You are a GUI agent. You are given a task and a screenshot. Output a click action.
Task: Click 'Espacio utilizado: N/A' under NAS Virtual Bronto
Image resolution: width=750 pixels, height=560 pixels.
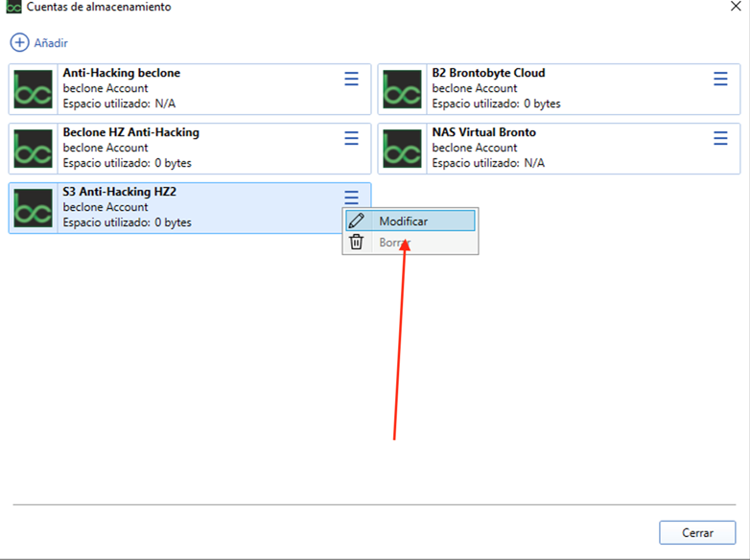pos(488,163)
